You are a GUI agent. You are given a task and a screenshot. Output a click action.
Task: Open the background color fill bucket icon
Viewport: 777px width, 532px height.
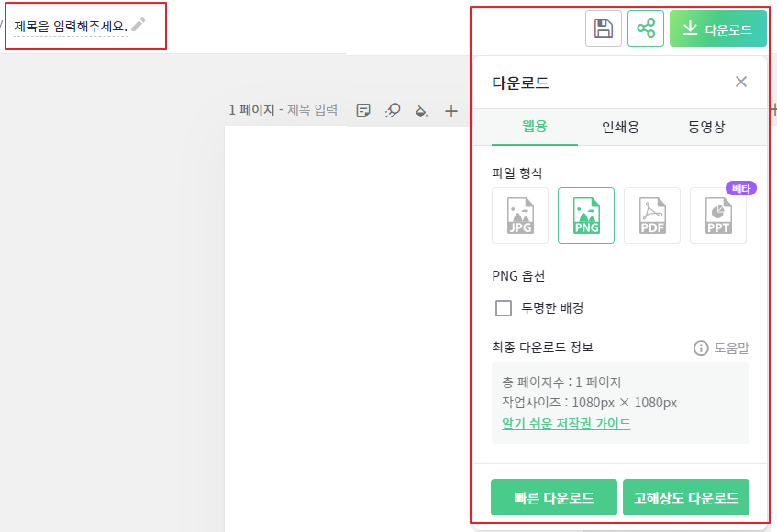(x=422, y=110)
